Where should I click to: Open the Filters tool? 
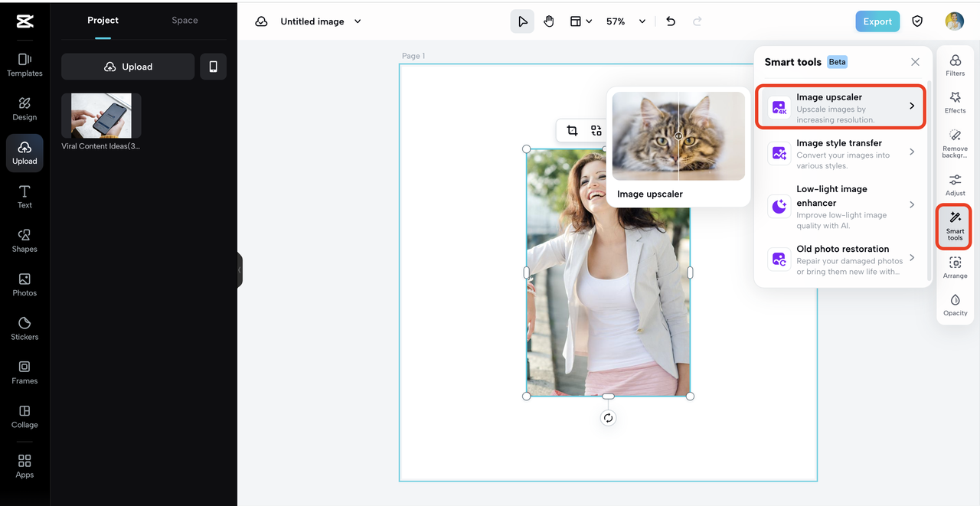955,65
